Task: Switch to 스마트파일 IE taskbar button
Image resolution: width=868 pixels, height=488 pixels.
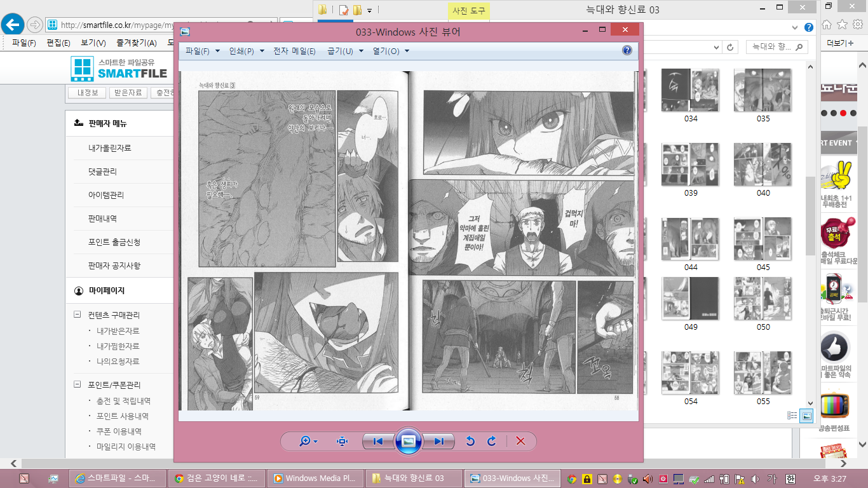Action: [x=116, y=478]
